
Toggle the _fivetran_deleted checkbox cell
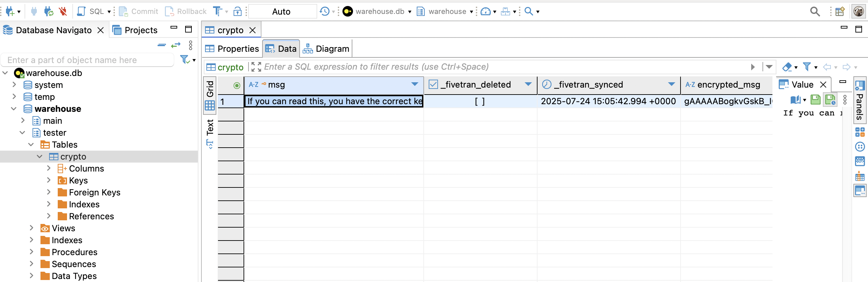click(480, 102)
